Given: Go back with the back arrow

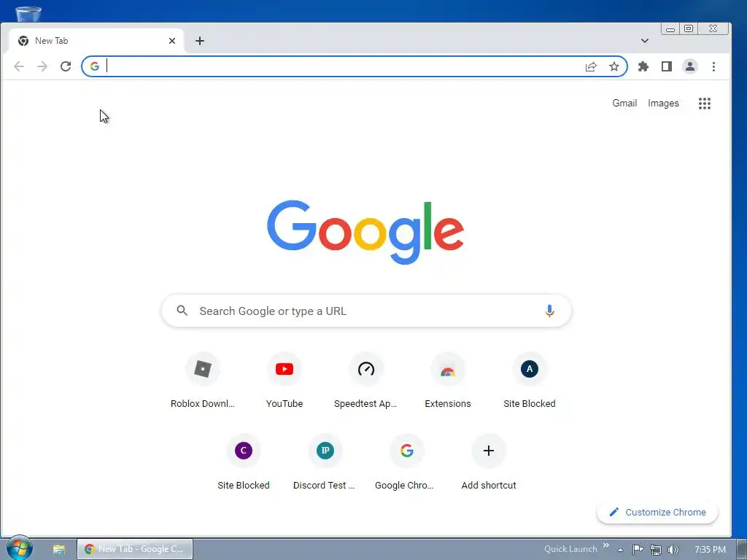Looking at the screenshot, I should 19,66.
